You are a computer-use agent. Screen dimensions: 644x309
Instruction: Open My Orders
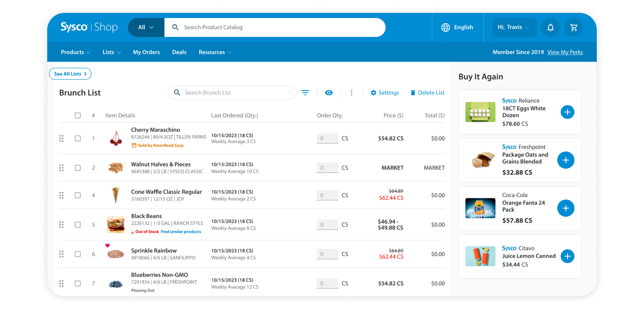tap(146, 52)
